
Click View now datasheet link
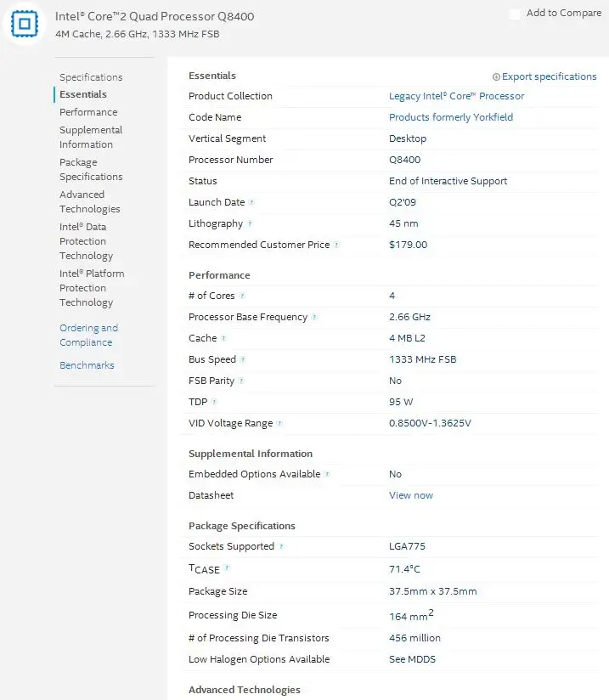[x=410, y=495]
